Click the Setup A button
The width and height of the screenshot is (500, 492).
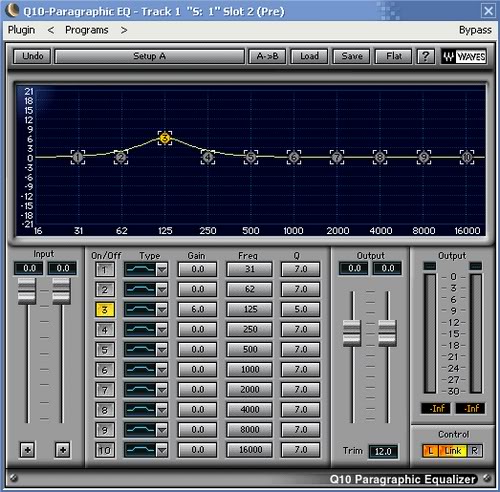point(149,56)
